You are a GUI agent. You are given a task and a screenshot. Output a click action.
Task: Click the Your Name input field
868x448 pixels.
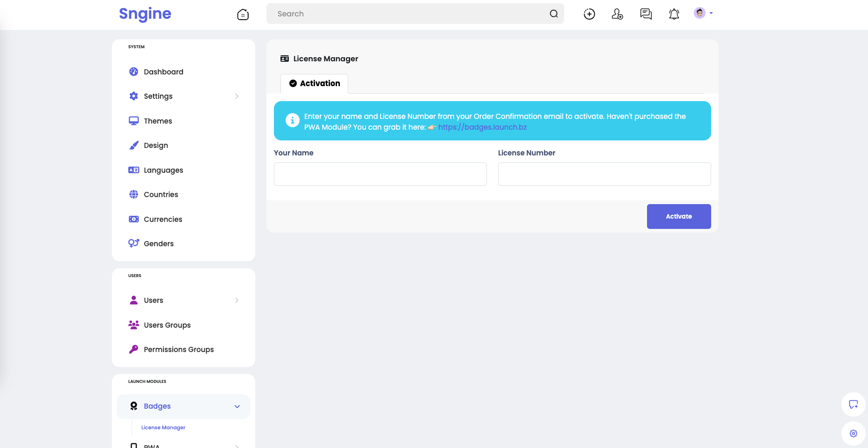coord(380,174)
